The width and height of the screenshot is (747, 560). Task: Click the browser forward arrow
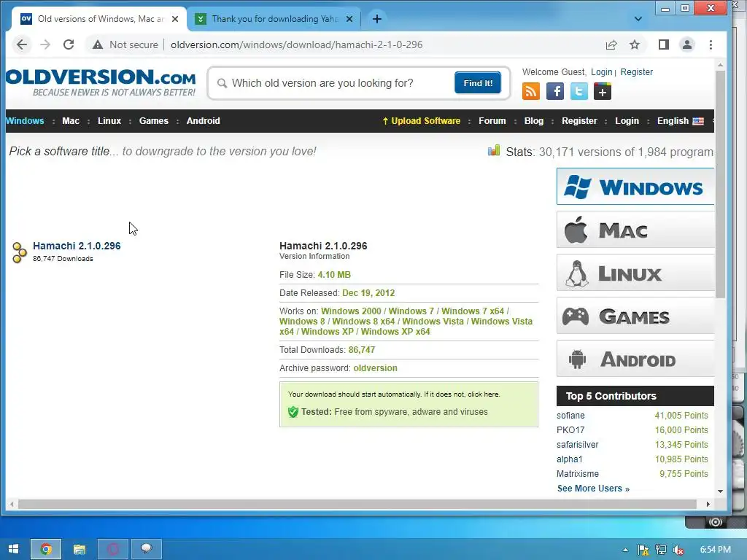[x=45, y=44]
